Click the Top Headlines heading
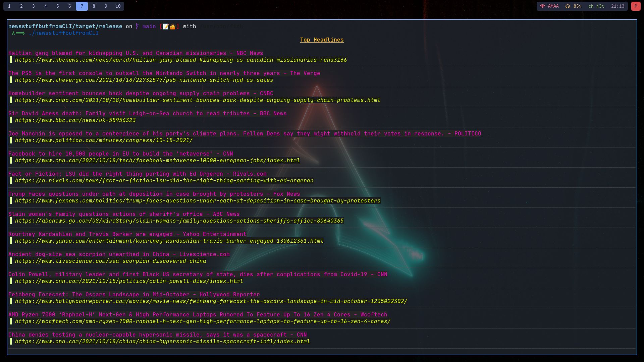This screenshot has height=362, width=644. [x=322, y=40]
